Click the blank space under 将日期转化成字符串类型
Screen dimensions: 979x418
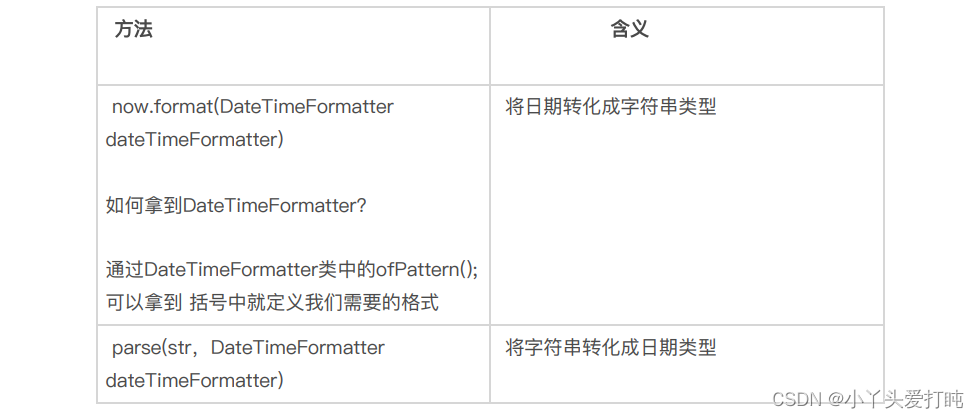(x=687, y=219)
